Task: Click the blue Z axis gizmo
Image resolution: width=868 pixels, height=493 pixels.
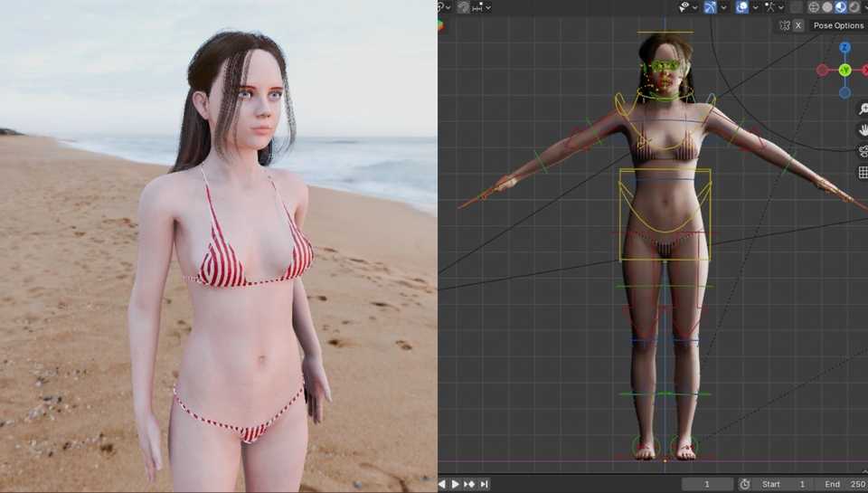Action: click(844, 48)
